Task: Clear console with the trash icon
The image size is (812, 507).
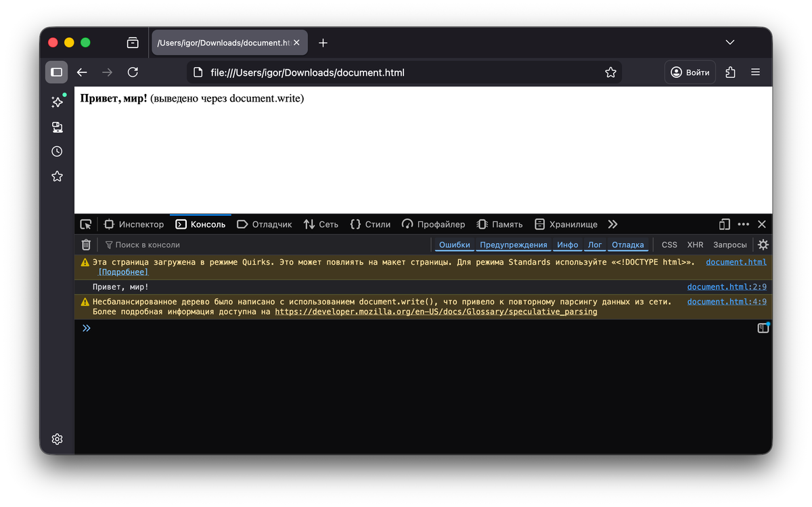Action: click(86, 245)
